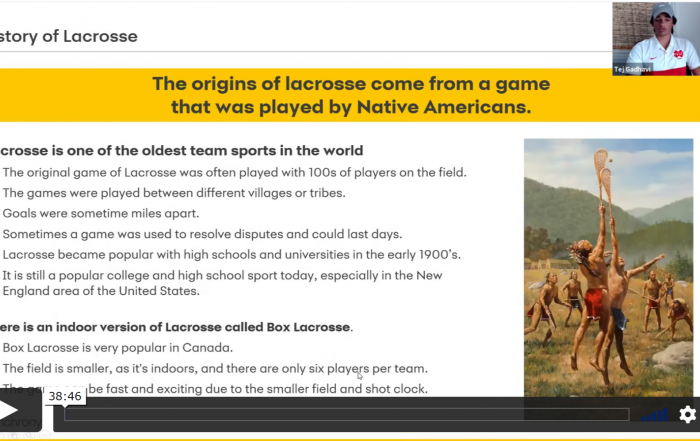Click the oldest team sports heading

pyautogui.click(x=180, y=151)
